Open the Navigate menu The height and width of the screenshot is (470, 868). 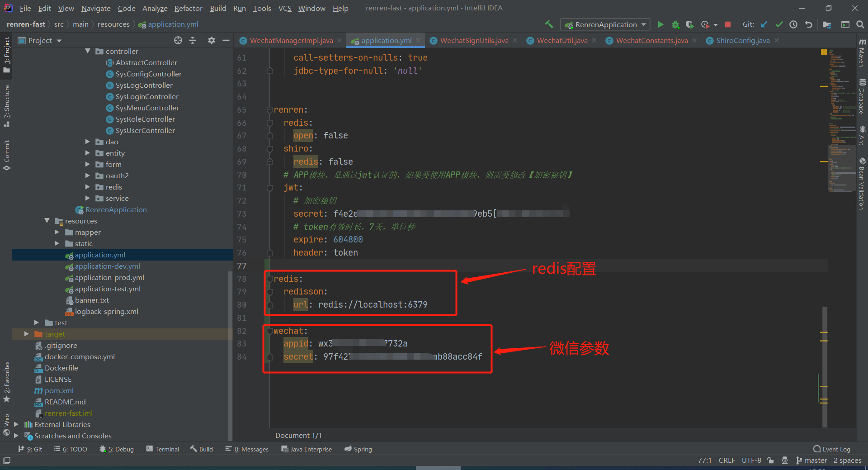[96, 8]
